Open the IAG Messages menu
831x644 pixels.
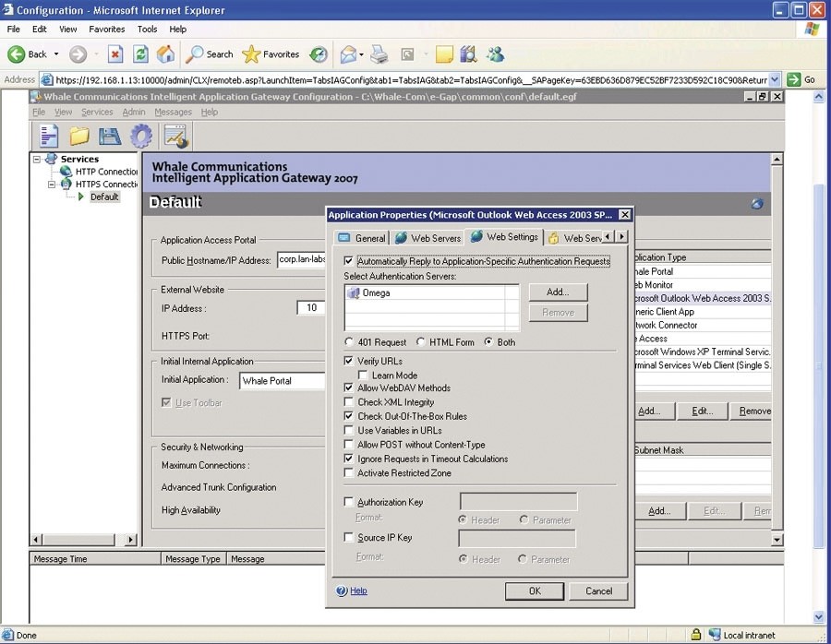click(173, 112)
